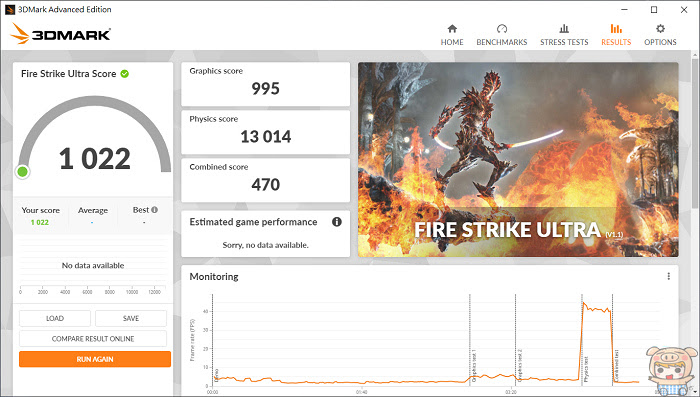The width and height of the screenshot is (700, 397).
Task: Click the 'Sorry, no data available.' message
Action: click(x=266, y=245)
